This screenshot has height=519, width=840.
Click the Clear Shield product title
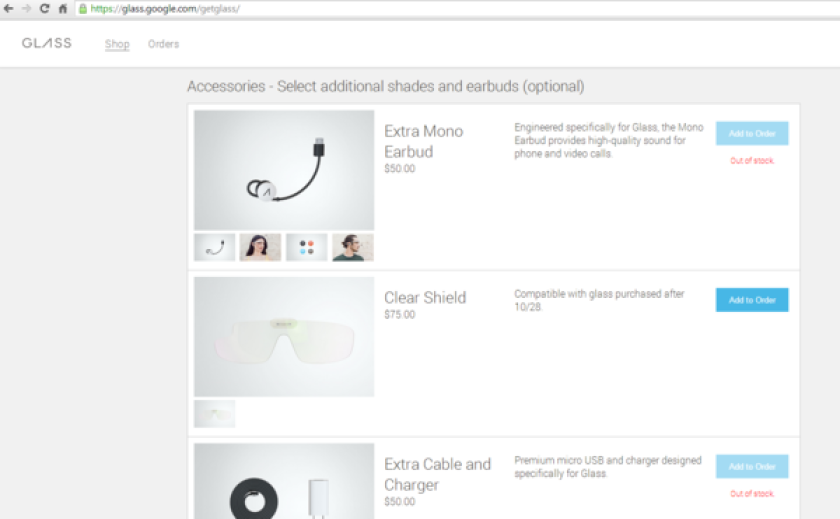[x=425, y=297]
